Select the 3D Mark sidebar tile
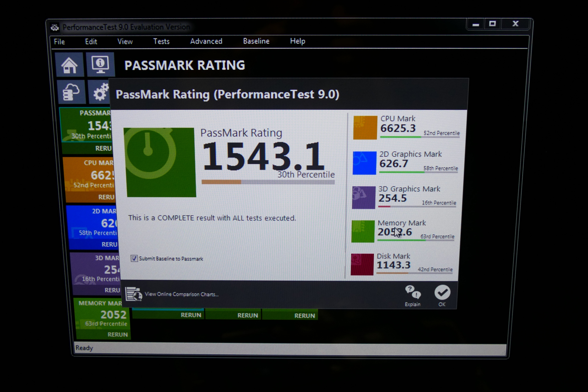 point(95,274)
